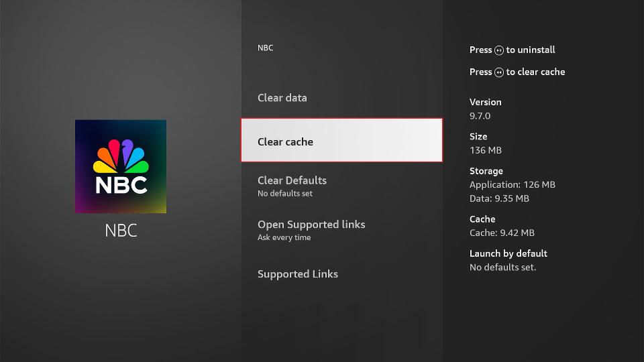Click the small NBC breadcrumb header
Viewport: 644px width, 362px height.
[266, 48]
